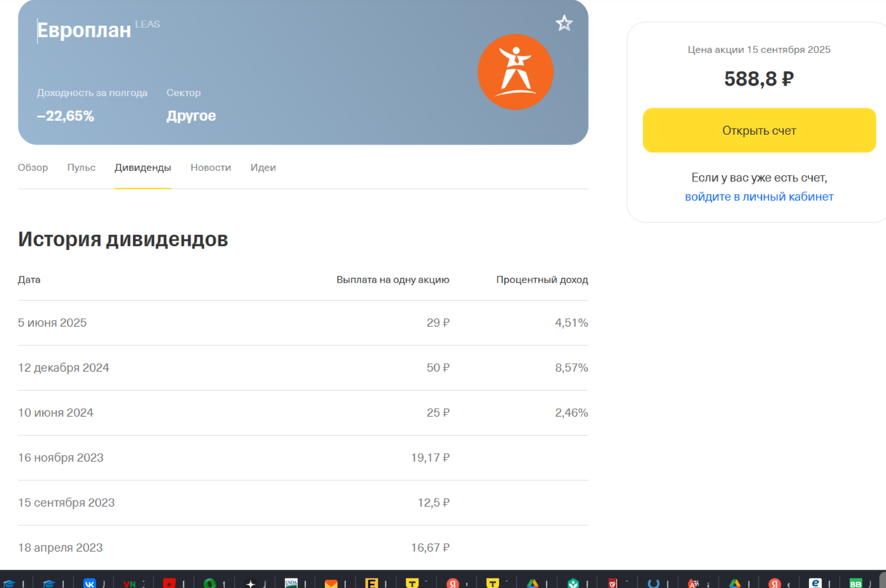Select the Дивиденды tab
This screenshot has width=886, height=588.
[x=142, y=167]
